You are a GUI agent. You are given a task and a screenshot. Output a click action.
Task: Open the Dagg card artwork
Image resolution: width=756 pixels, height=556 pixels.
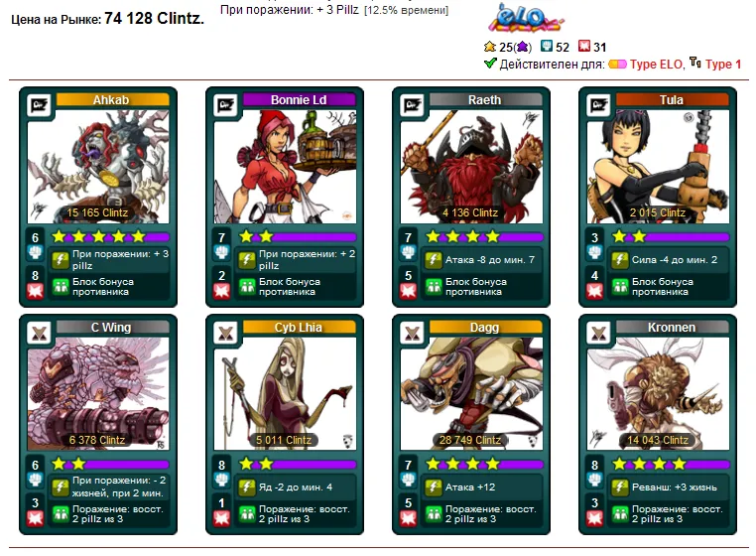pyautogui.click(x=471, y=393)
